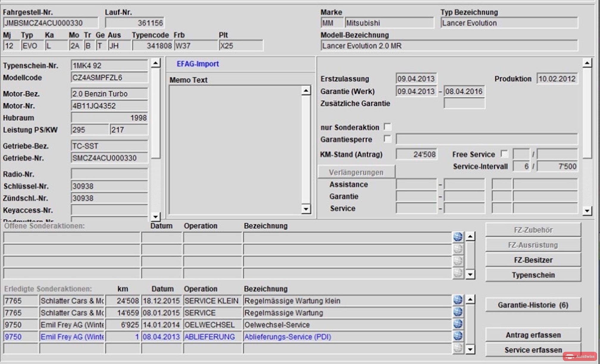Toggle the Garantiesperre checkbox
Screen dimensions: 600x364
[387, 139]
